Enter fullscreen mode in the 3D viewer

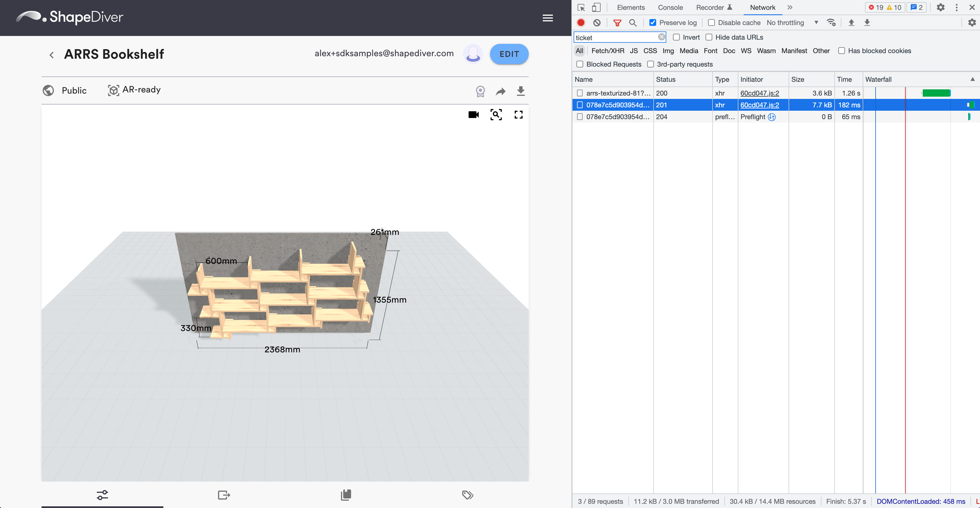[519, 115]
